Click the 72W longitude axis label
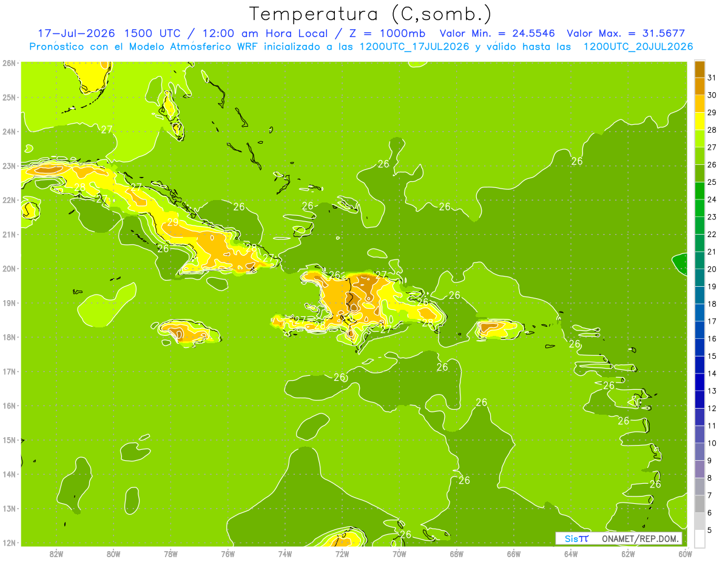The image size is (728, 562). tap(342, 553)
